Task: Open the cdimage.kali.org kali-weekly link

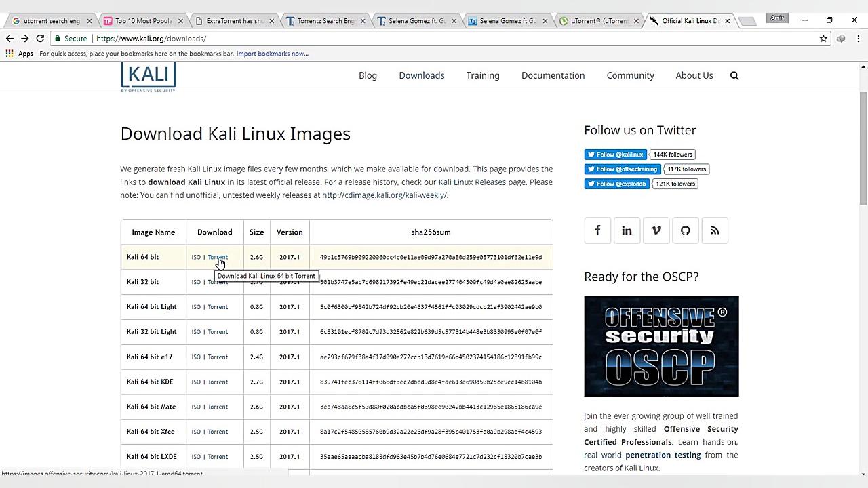Action: tap(384, 195)
